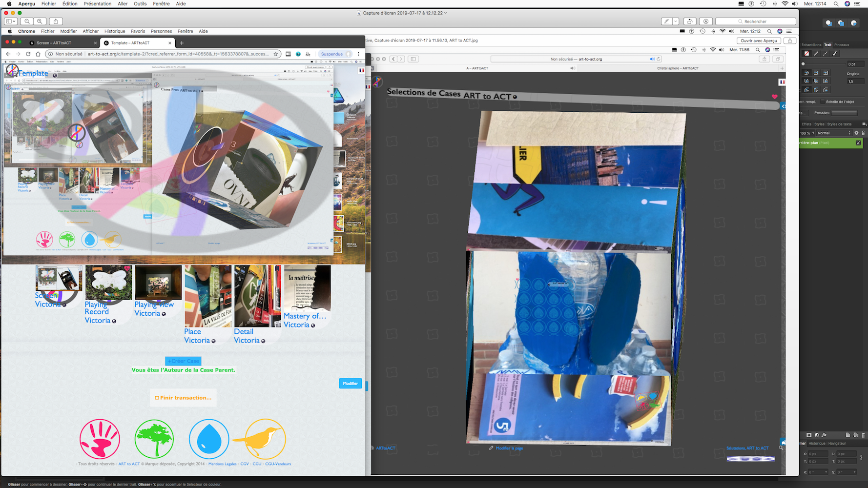Click the pink heart icon on Selections page
868x488 pixels.
click(x=774, y=97)
